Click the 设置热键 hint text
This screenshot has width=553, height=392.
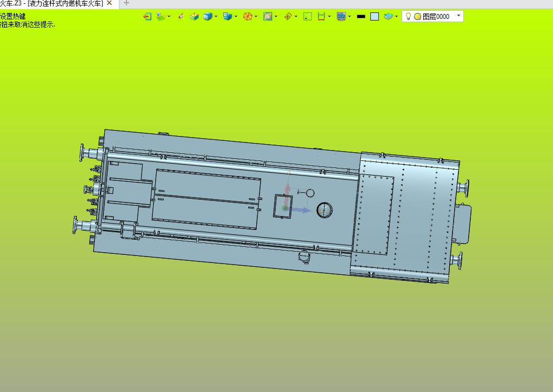tap(12, 16)
